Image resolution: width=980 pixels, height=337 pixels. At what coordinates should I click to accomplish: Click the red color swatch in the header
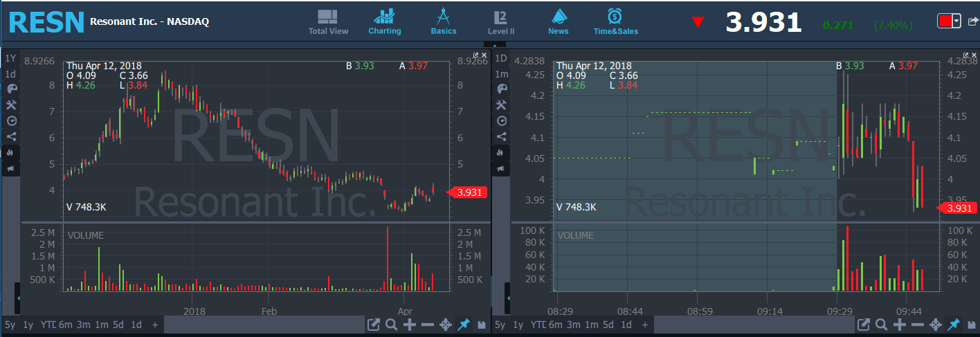pos(945,21)
